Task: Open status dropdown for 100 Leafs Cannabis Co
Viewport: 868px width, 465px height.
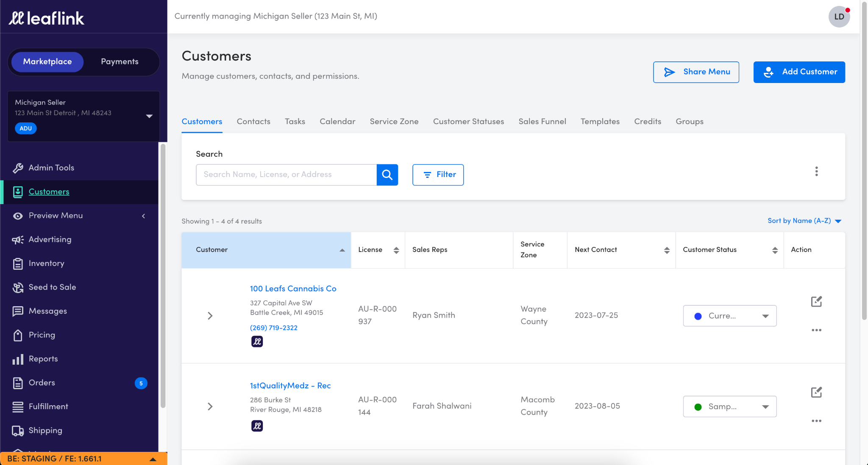Action: click(729, 316)
